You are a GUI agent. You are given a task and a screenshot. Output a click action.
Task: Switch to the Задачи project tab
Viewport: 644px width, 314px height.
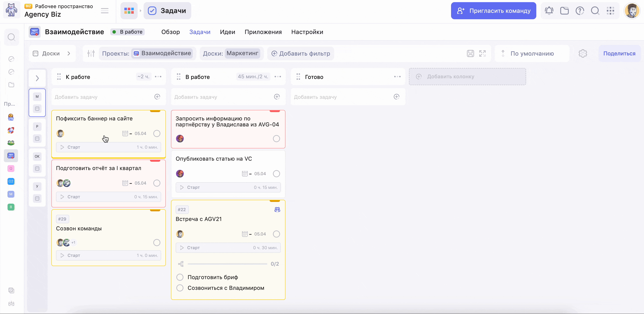point(200,32)
